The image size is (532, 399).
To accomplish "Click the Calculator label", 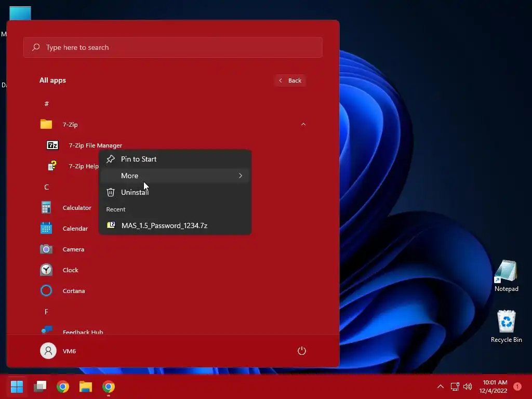I will (77, 208).
